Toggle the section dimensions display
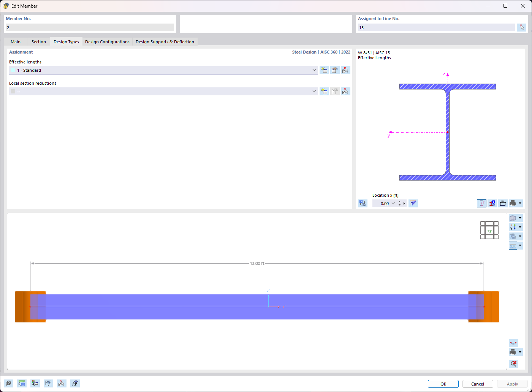 click(503, 204)
